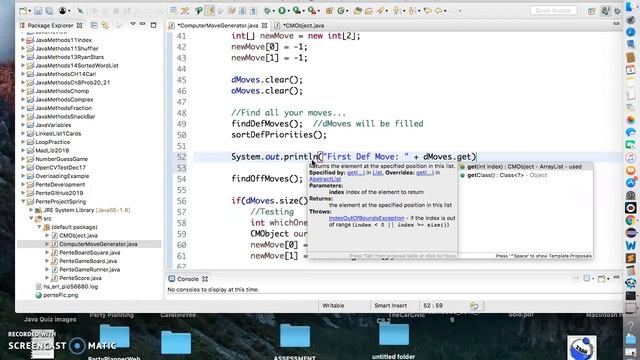
Task: Open Chrome from the Dock
Action: click(x=631, y=221)
